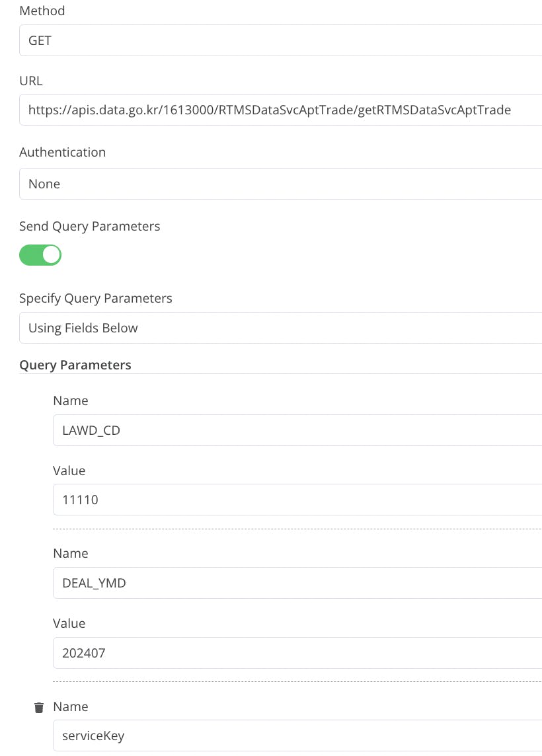
Task: Click the Value label above 202407
Action: tap(69, 623)
